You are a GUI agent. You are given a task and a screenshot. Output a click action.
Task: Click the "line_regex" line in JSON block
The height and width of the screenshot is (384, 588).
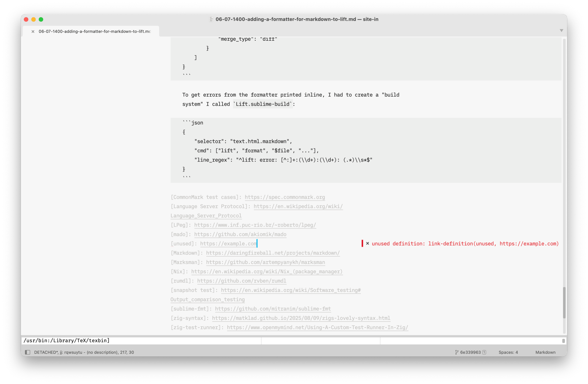[x=283, y=160]
